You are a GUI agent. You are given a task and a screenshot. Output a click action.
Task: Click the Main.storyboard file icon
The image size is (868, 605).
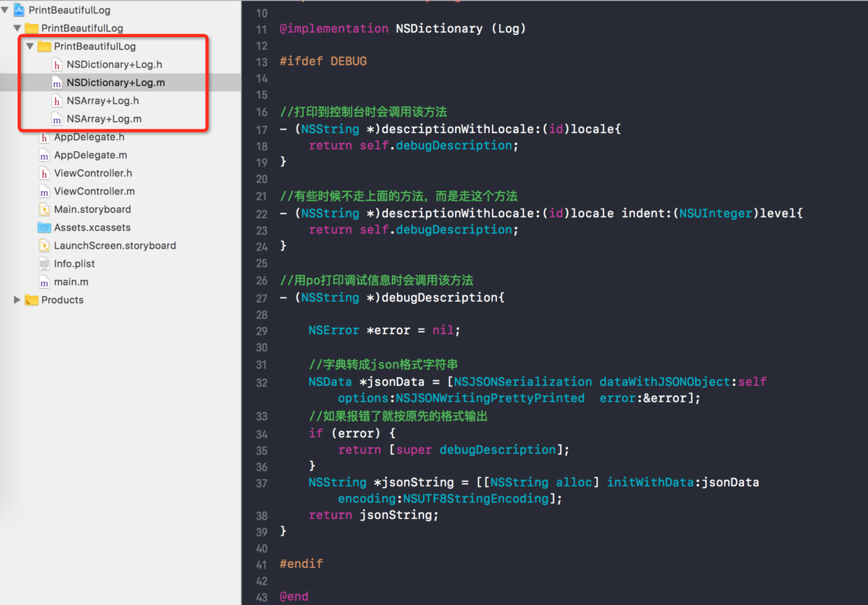tap(44, 209)
